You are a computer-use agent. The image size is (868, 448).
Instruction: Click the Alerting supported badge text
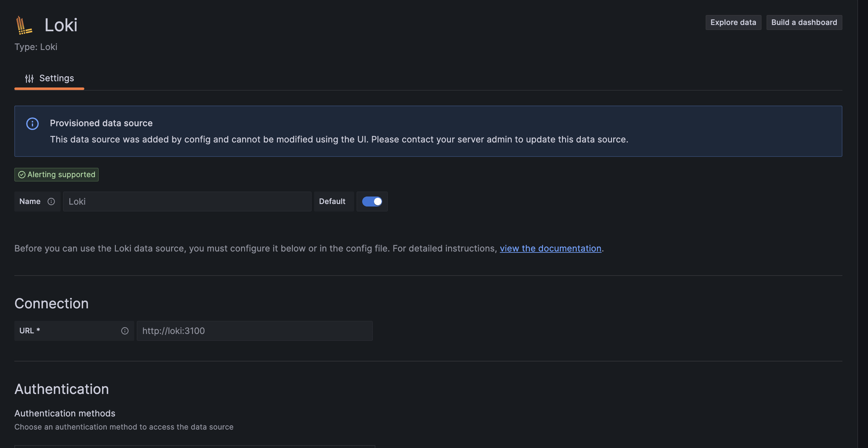[x=61, y=175]
